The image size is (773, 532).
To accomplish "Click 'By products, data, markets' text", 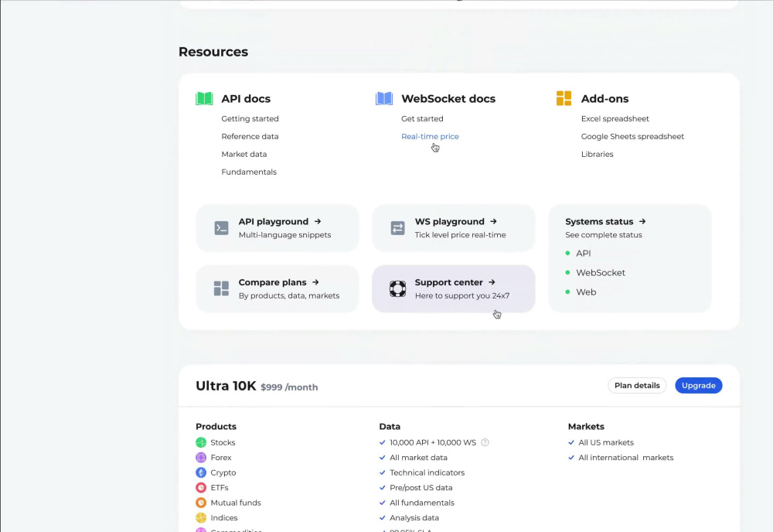I will 289,296.
